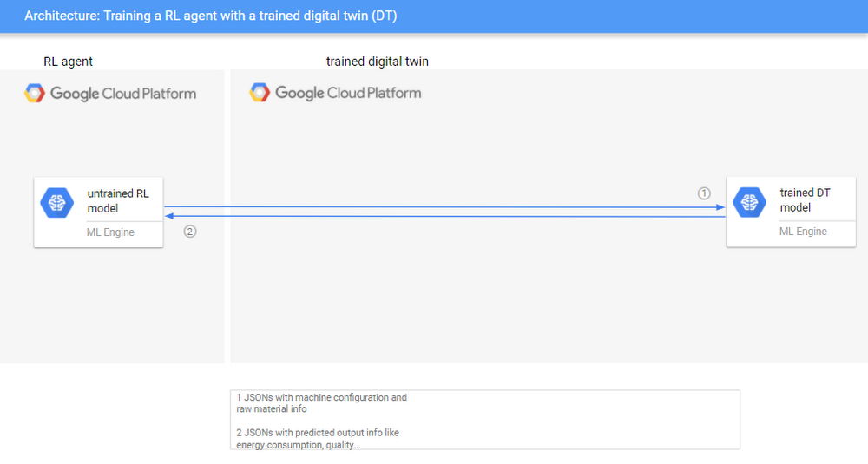Click the blue architecture title banner
Image resolution: width=868 pixels, height=464 pixels.
point(434,16)
